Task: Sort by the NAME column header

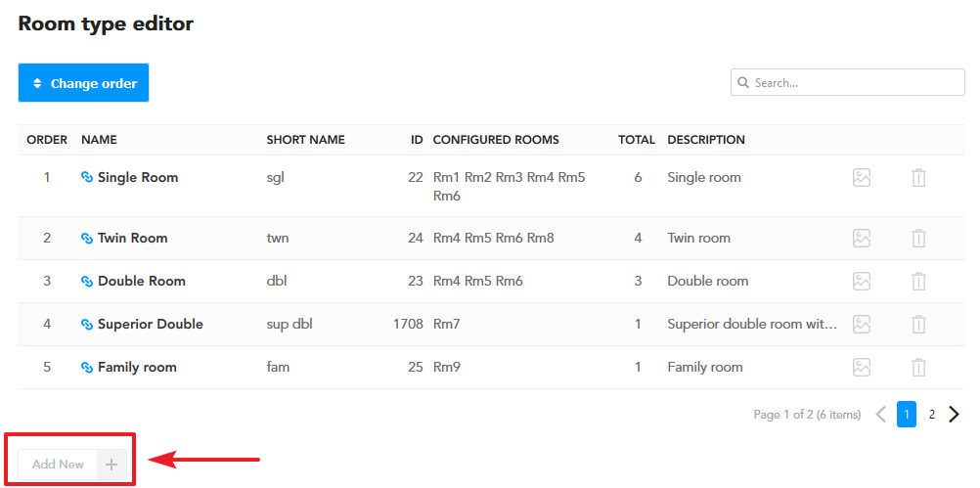Action: click(99, 140)
